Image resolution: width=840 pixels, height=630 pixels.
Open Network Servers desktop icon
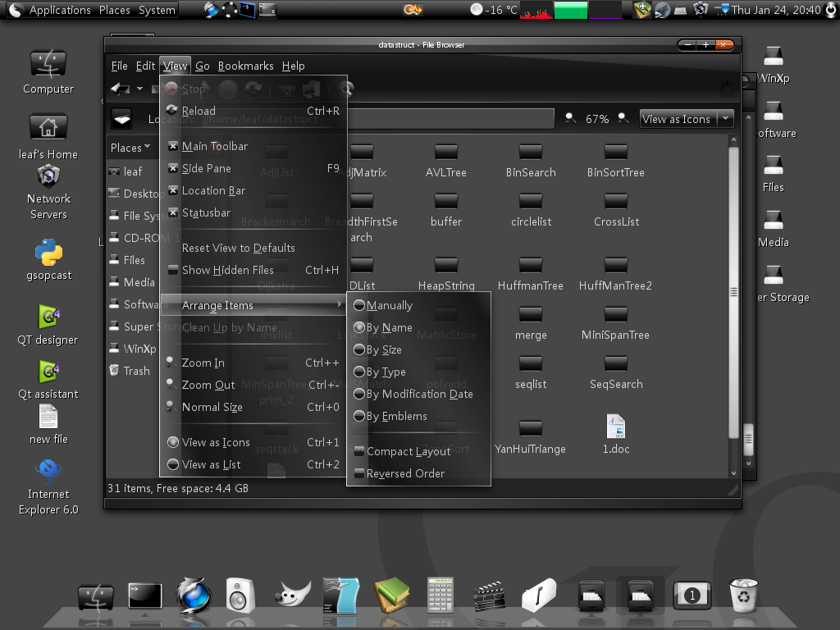[x=48, y=176]
